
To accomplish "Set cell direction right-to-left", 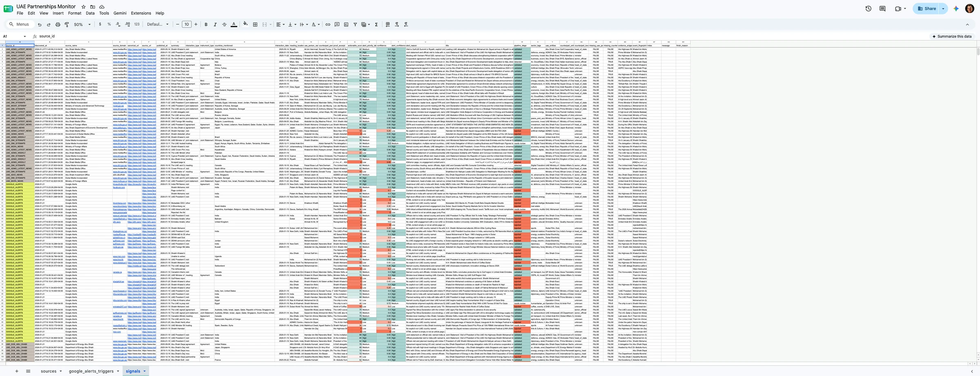I will (406, 25).
